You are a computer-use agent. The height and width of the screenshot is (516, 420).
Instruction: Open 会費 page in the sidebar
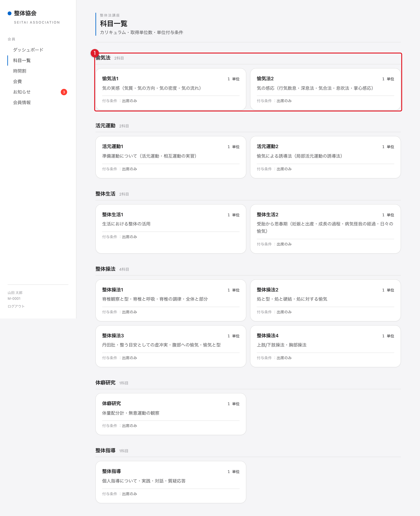coord(17,81)
